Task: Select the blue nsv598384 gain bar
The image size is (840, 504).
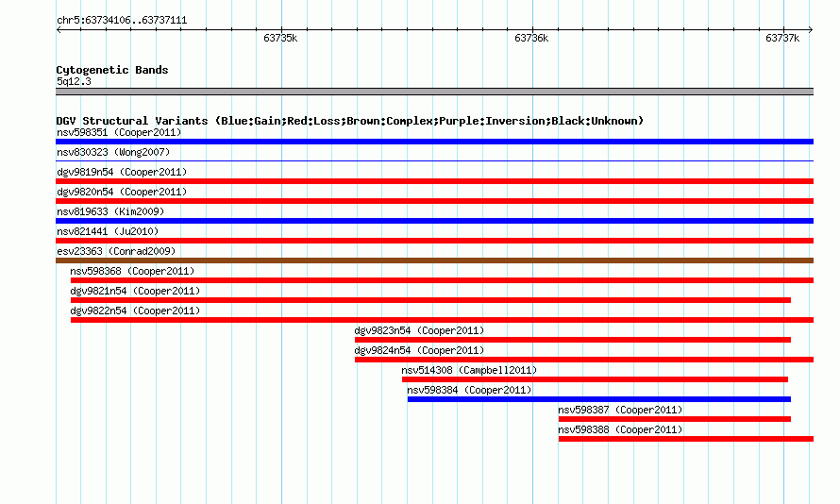Action: click(599, 399)
